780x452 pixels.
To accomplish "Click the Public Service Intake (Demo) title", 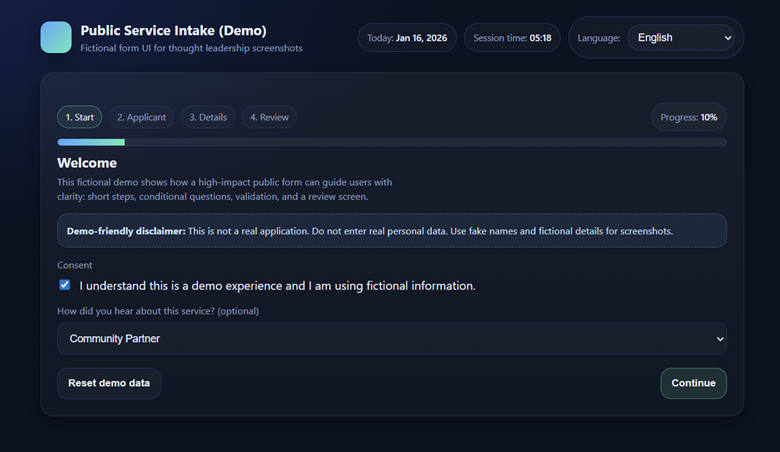I will 173,31.
